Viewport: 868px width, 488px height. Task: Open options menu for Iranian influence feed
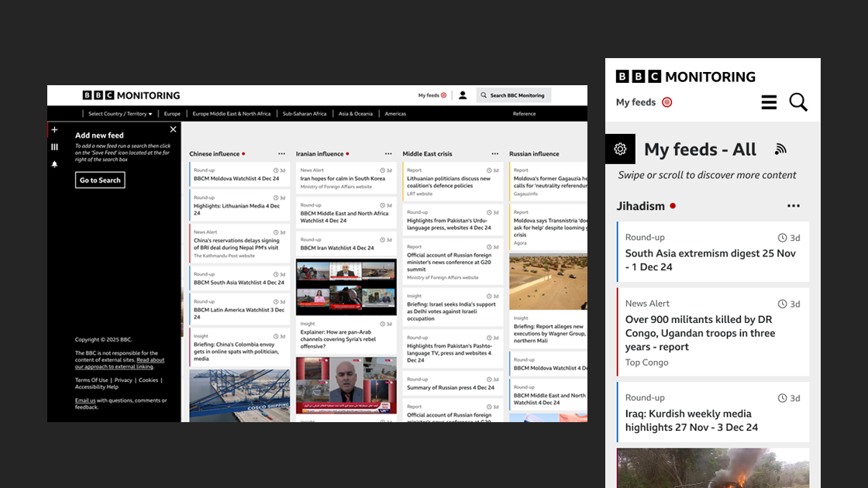coord(388,154)
